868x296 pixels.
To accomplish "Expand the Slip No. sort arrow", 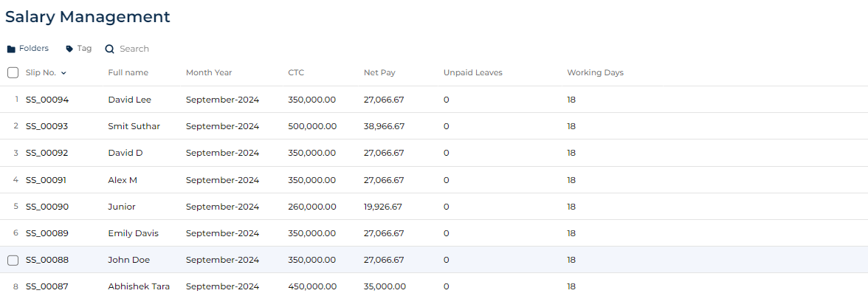I will (x=63, y=73).
